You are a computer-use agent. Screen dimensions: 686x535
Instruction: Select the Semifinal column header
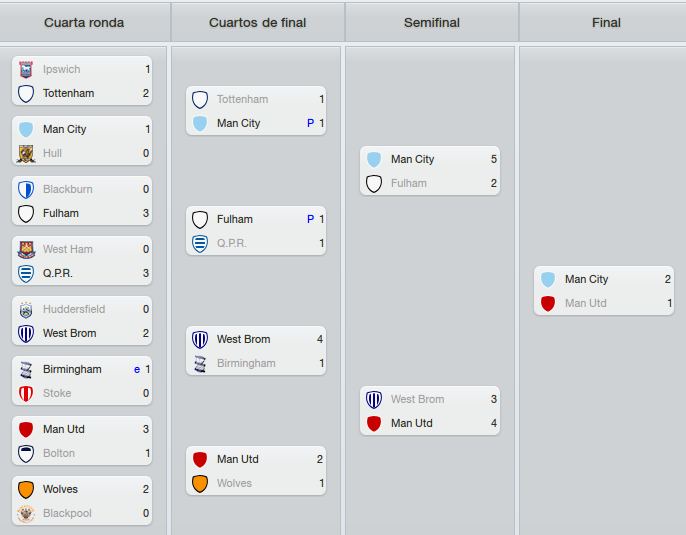(432, 22)
